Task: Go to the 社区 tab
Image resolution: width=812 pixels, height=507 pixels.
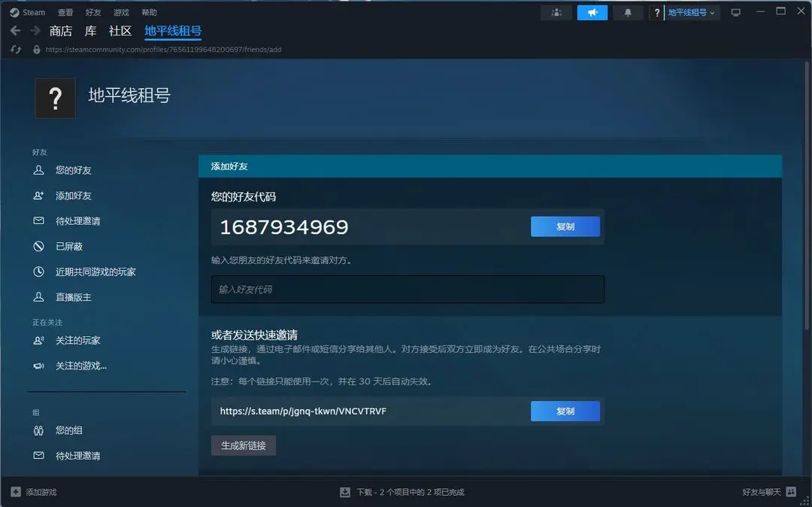Action: pyautogui.click(x=120, y=31)
